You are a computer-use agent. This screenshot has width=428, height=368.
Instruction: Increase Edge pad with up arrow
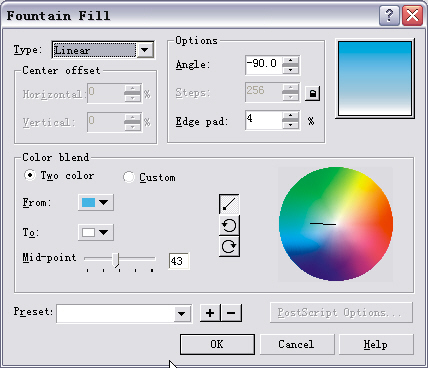[291, 115]
